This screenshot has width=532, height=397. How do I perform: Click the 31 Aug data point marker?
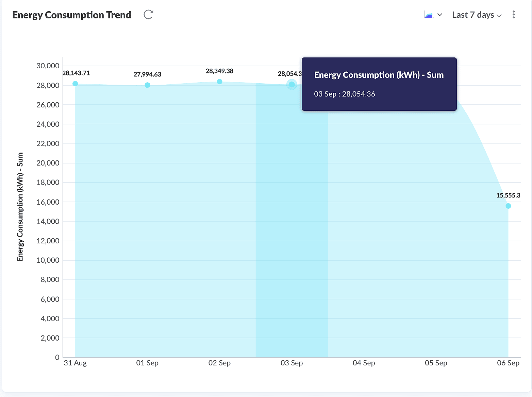pos(75,84)
